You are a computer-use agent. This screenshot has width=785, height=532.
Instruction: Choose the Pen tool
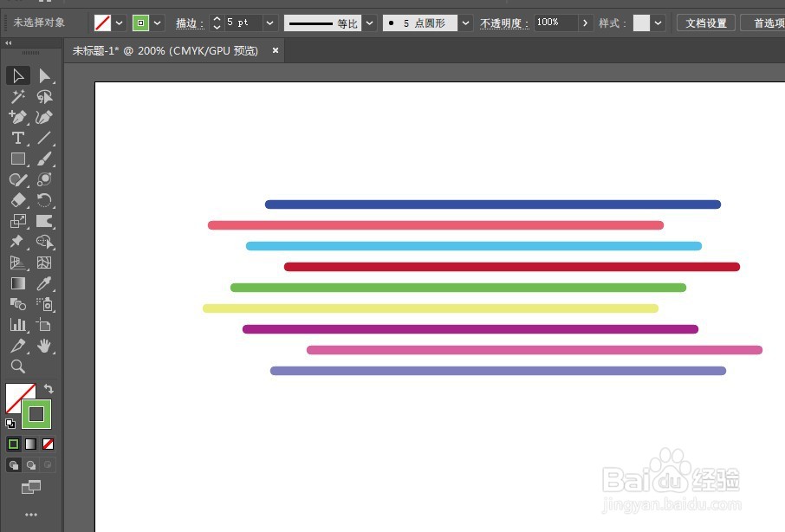point(17,117)
